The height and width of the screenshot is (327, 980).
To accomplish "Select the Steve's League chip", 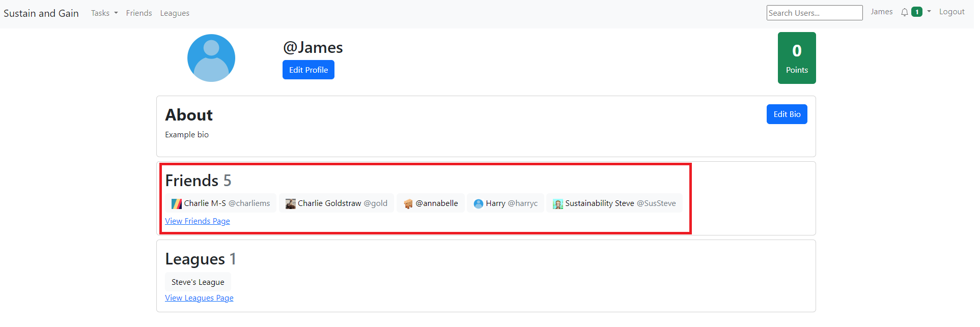I will pos(198,282).
